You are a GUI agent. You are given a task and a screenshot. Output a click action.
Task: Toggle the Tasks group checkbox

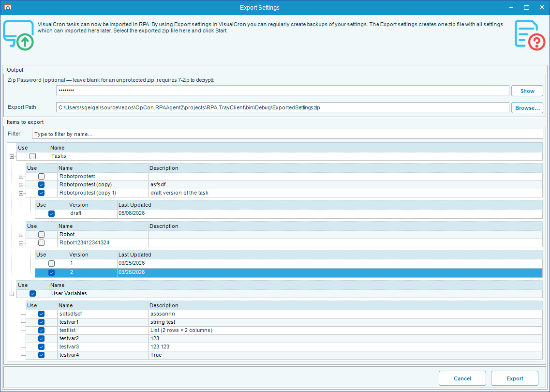32,156
